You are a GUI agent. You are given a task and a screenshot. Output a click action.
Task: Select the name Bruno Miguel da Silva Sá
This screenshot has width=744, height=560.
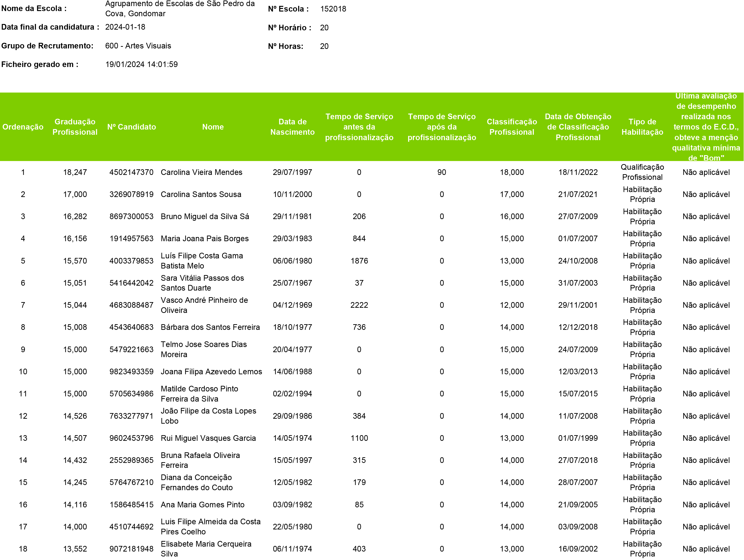click(205, 217)
